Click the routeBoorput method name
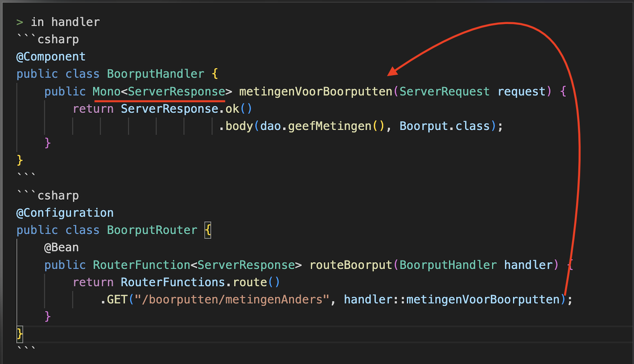Viewport: 634px width, 364px height. click(350, 265)
